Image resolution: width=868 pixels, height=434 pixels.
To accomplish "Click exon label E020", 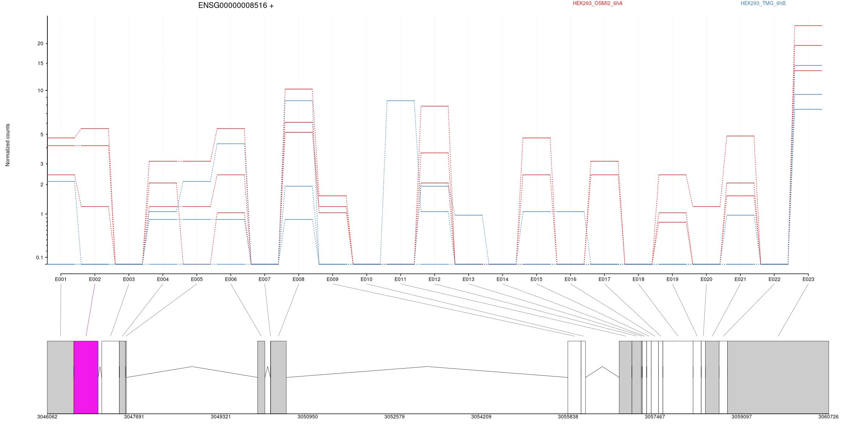I will 706,279.
